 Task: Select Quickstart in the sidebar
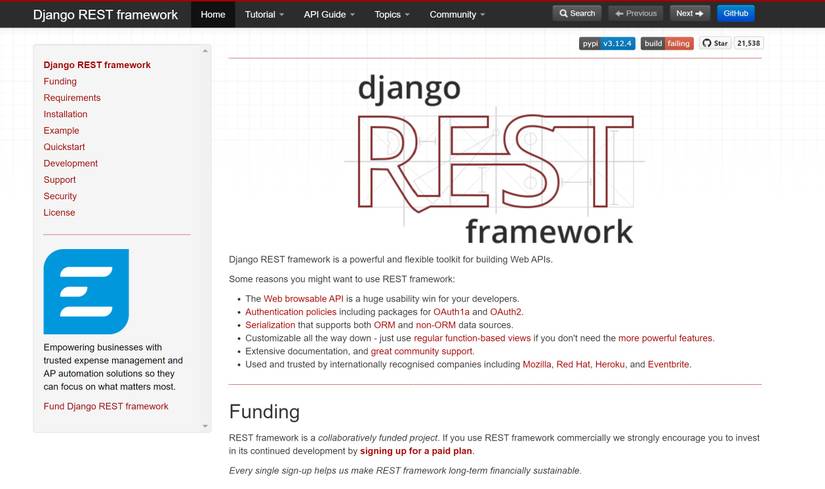pyautogui.click(x=64, y=147)
